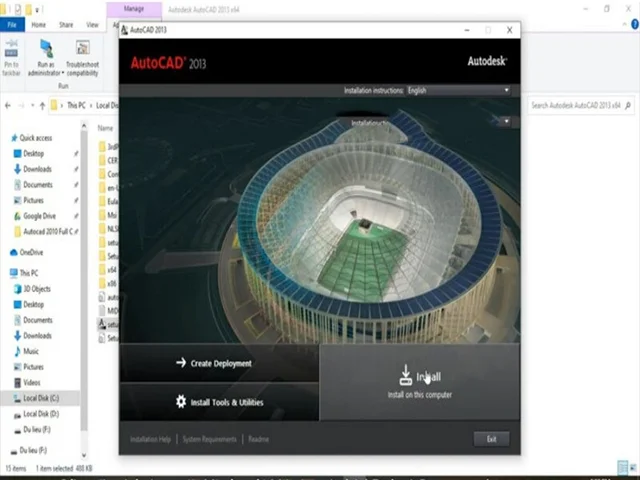
Task: Click navigation pane scrollbar down arrow
Action: click(84, 455)
